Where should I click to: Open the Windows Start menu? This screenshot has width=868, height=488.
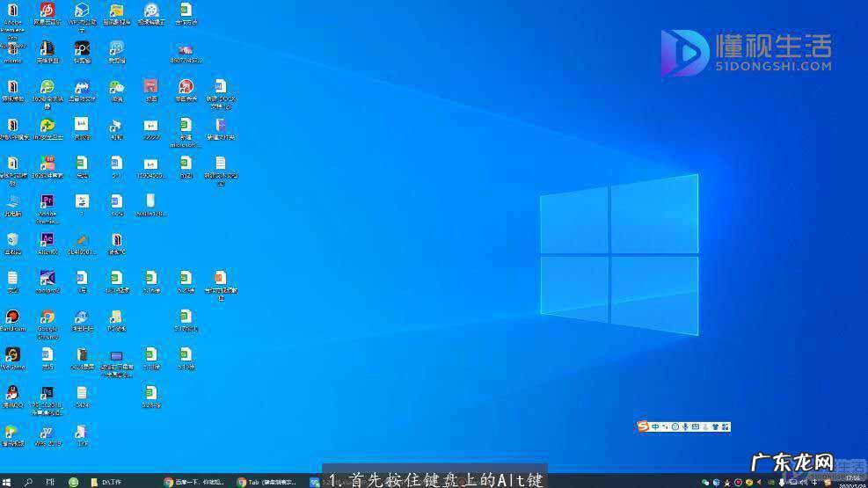pyautogui.click(x=7, y=482)
